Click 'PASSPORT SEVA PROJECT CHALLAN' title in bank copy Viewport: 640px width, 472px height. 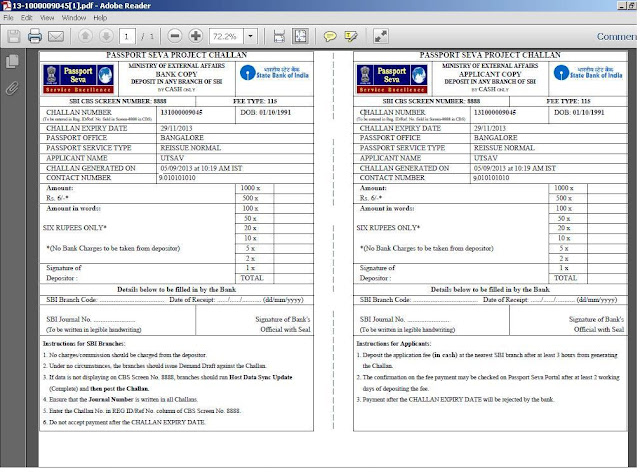tap(176, 55)
